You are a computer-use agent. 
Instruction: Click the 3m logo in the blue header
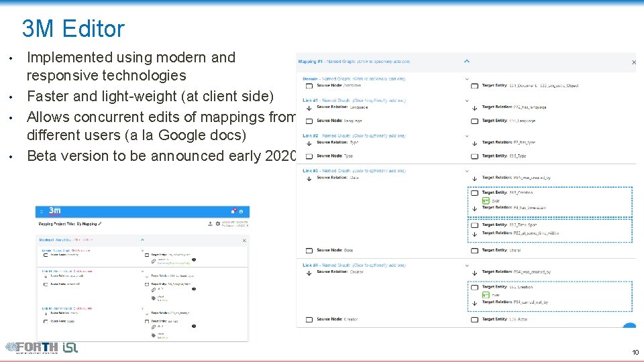coord(54,211)
